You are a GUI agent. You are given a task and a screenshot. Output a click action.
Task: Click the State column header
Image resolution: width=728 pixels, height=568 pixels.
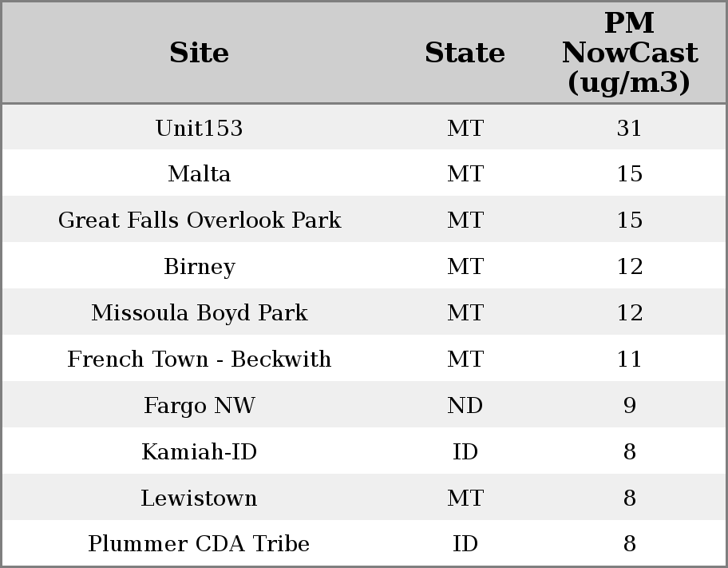pos(465,53)
